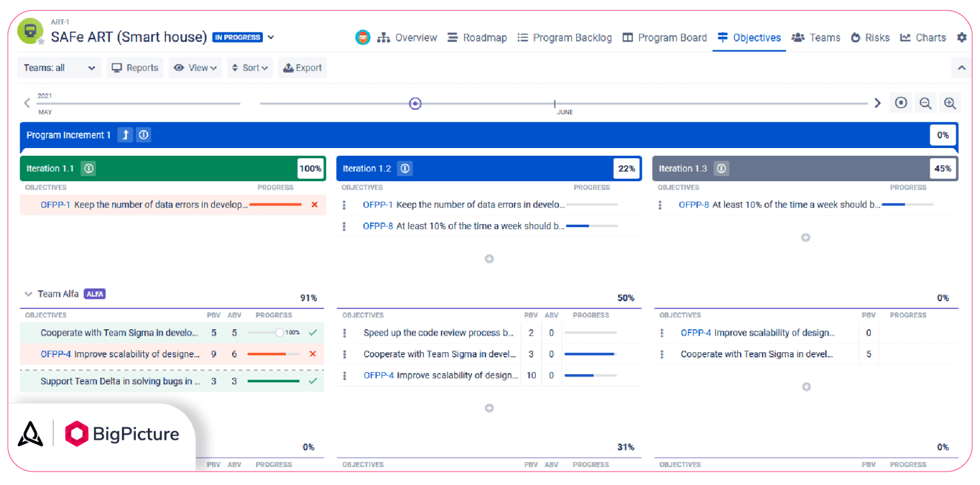Click PBV value 10 for OFPP-4 in Iteration 1.2
980x485 pixels.
point(531,375)
